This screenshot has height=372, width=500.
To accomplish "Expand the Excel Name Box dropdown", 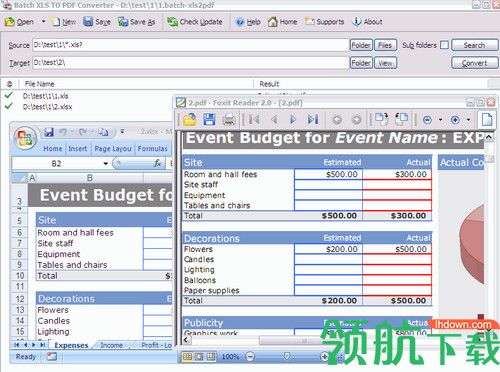I will coord(106,164).
